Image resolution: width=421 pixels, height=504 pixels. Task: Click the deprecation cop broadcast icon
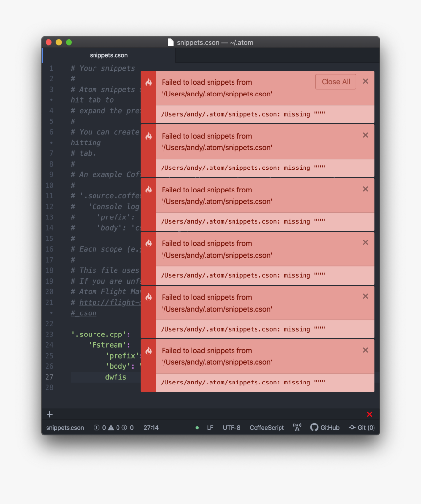(x=297, y=427)
